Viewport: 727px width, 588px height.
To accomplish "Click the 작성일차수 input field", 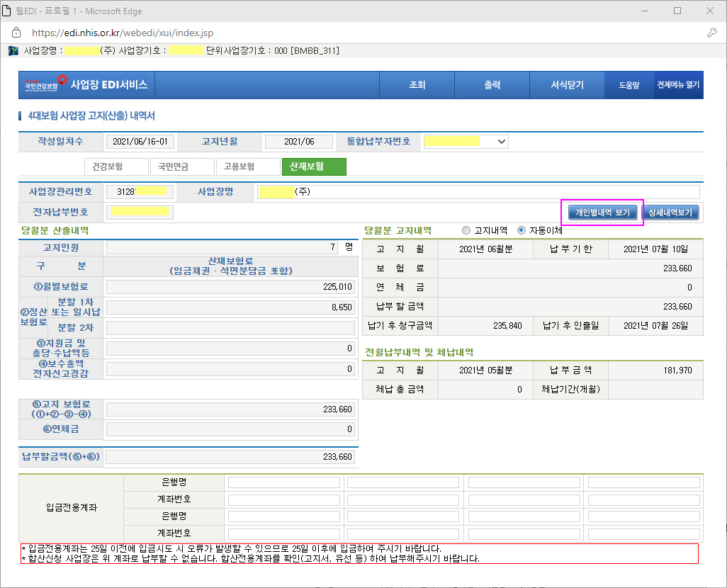I will coord(140,142).
